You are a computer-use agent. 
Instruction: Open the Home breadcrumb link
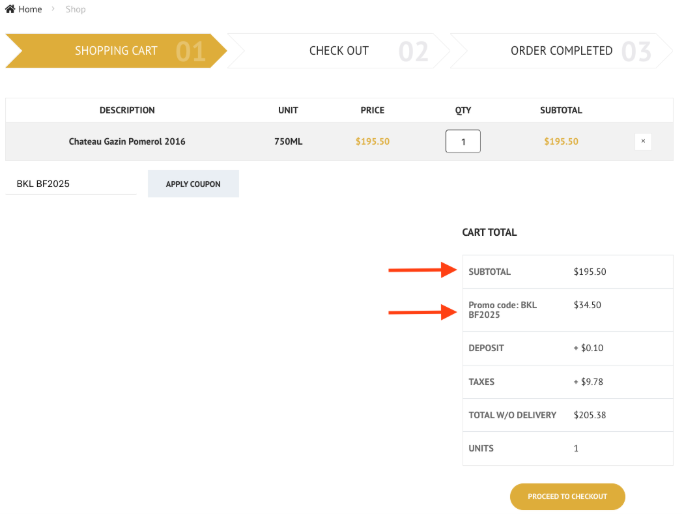click(x=30, y=9)
